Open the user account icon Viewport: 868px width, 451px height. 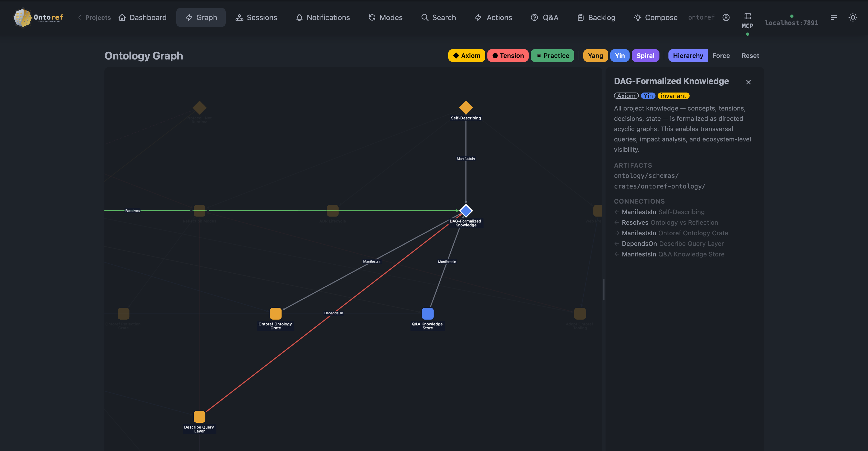coord(726,17)
